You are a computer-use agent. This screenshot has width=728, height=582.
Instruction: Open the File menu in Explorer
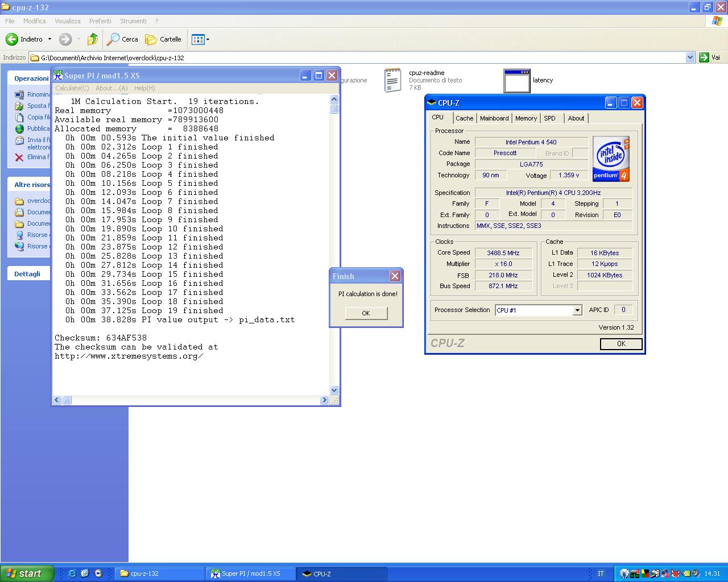point(10,21)
